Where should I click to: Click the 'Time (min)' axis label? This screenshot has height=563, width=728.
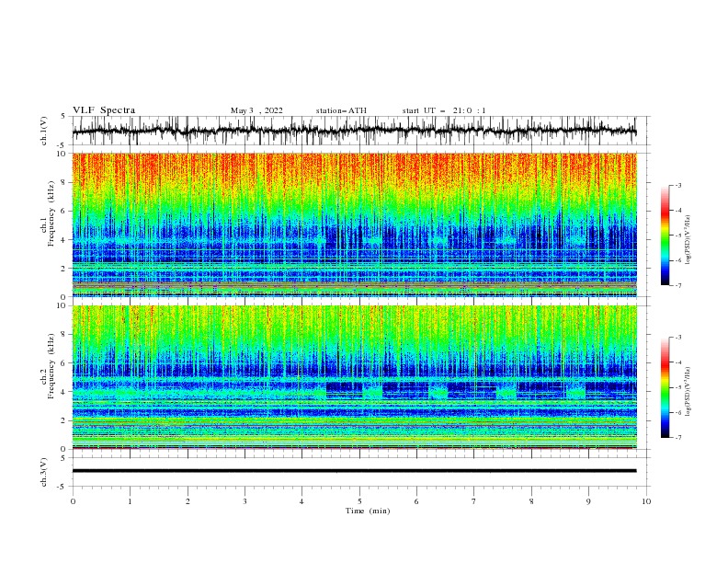click(368, 511)
